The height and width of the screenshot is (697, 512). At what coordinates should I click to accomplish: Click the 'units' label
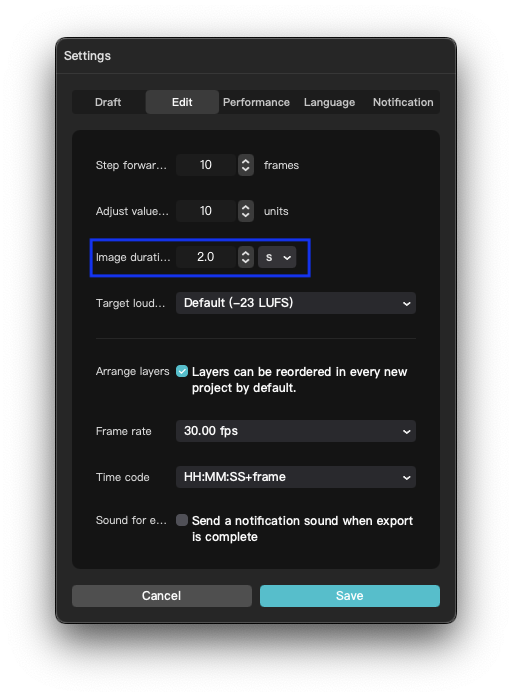[276, 211]
